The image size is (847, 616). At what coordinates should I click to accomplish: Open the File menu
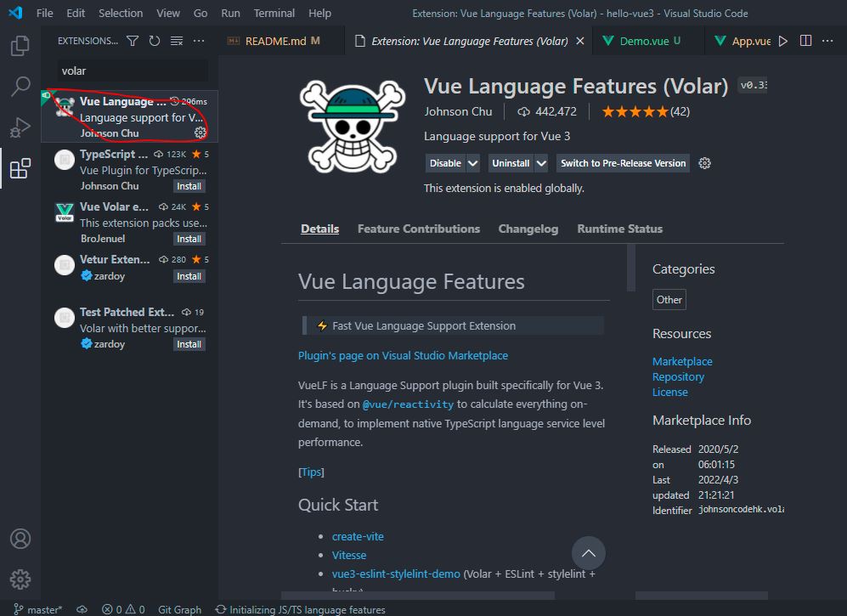pos(45,13)
